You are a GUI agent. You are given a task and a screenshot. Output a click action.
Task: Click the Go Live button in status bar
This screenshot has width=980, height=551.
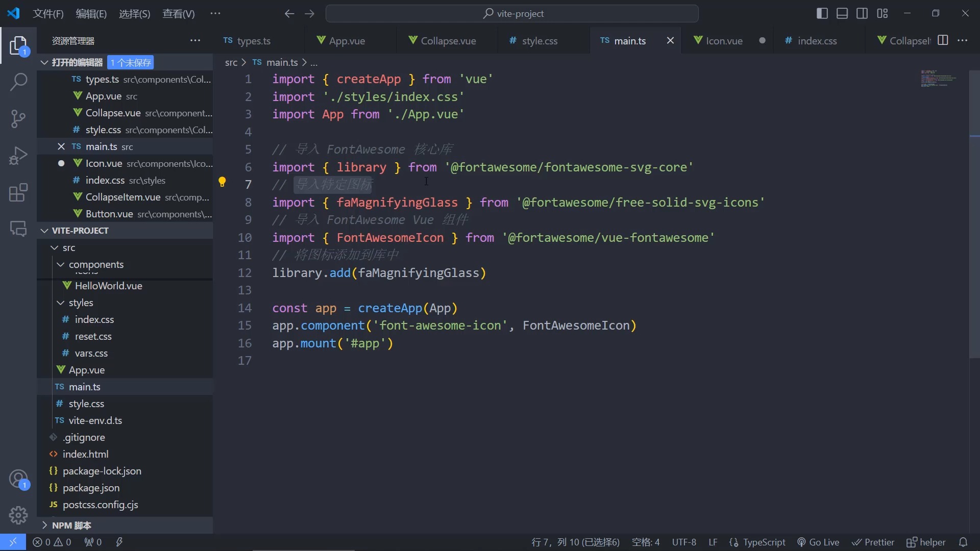click(x=818, y=542)
